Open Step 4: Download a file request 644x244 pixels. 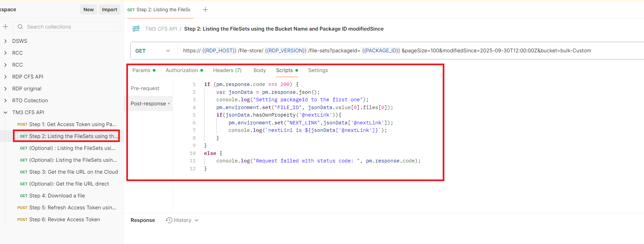click(57, 196)
